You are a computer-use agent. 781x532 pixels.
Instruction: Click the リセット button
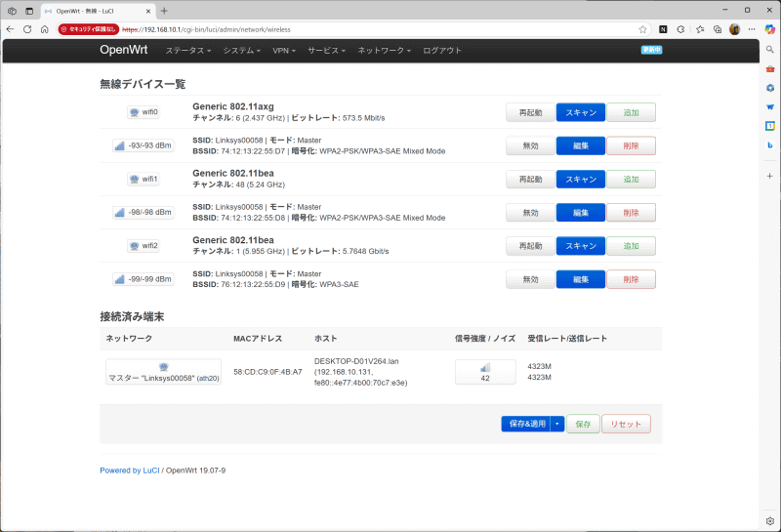point(626,424)
